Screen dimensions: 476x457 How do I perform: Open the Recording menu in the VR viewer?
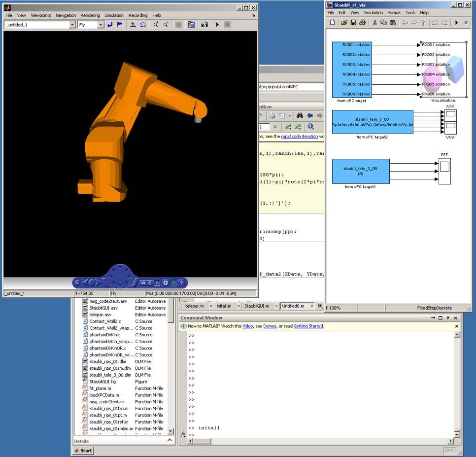[138, 15]
